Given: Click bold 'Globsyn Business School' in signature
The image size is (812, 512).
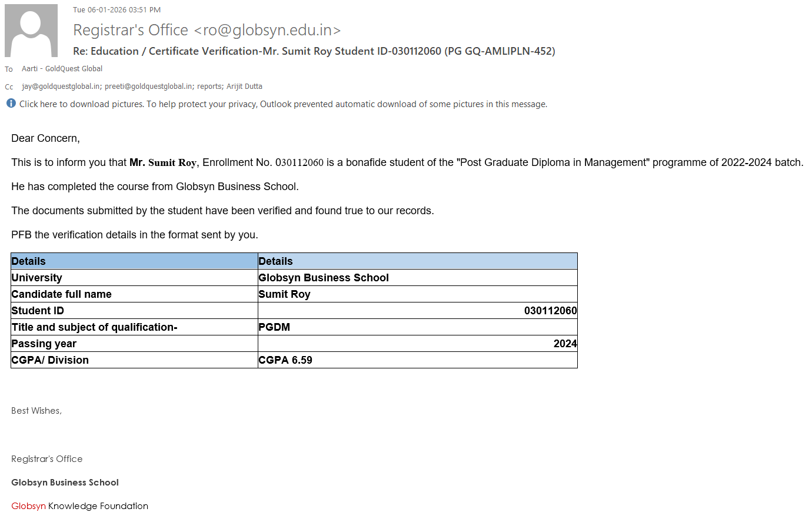Looking at the screenshot, I should coord(65,483).
